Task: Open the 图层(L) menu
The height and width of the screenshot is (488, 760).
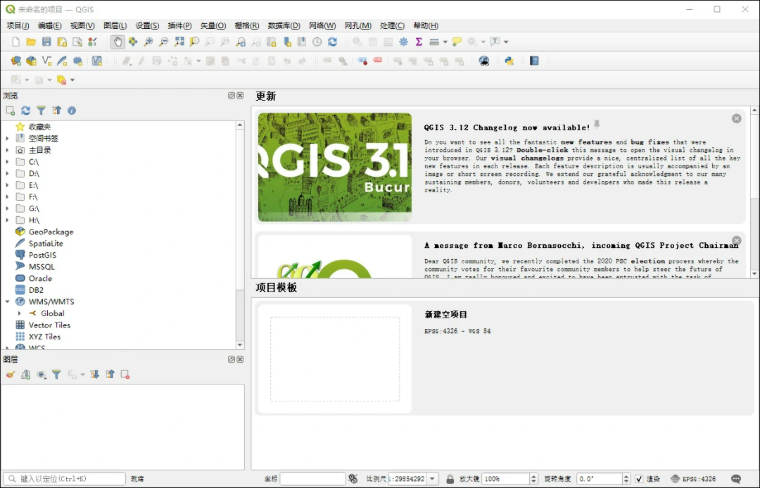Action: (x=115, y=26)
